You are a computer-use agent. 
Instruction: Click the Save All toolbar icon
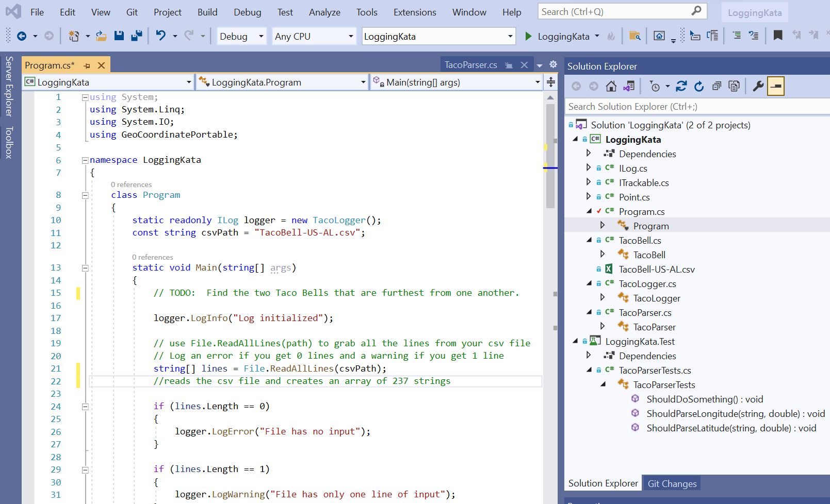pyautogui.click(x=137, y=36)
